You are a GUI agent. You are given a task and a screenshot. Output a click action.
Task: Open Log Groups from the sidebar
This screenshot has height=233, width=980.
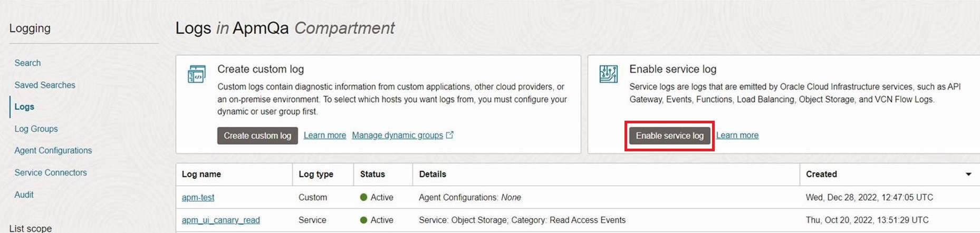[x=36, y=129]
